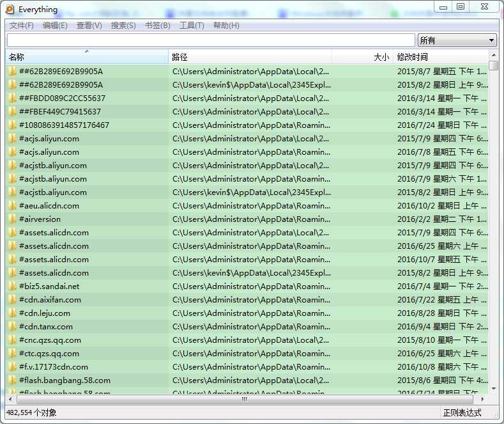Select the #ctc.qzs.qq.com file name
The height and width of the screenshot is (424, 504).
[49, 354]
